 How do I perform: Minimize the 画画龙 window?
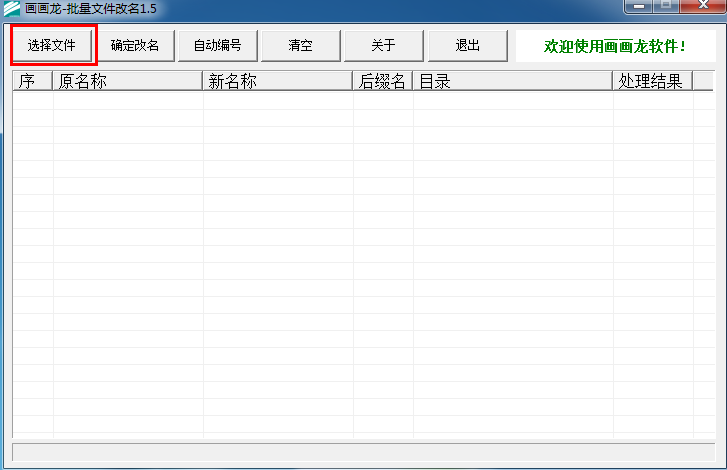point(639,6)
